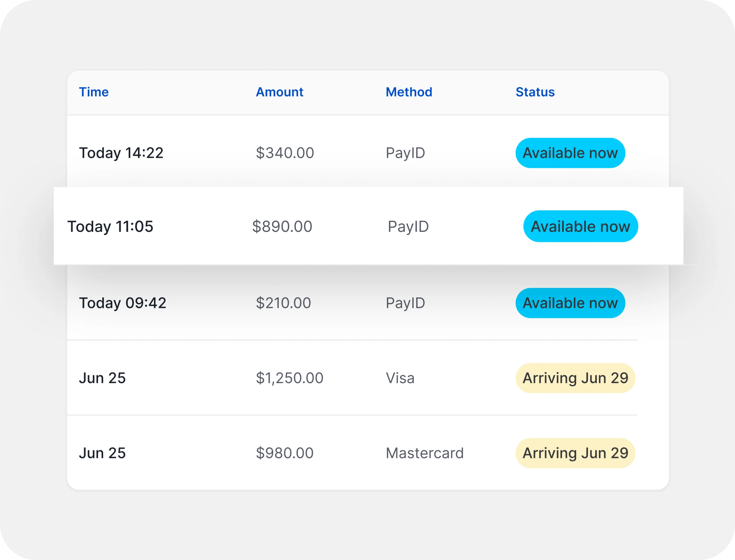Click the Mastercard method cell

424,453
